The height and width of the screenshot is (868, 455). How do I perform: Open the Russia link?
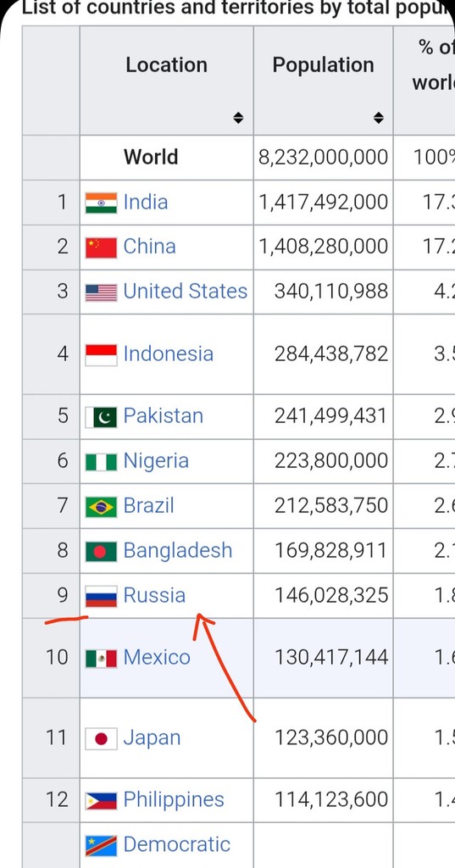point(154,595)
